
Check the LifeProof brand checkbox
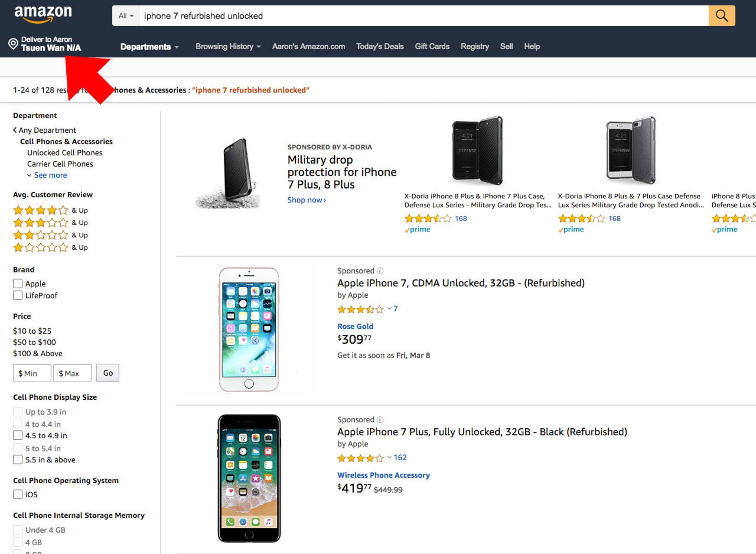click(x=18, y=295)
